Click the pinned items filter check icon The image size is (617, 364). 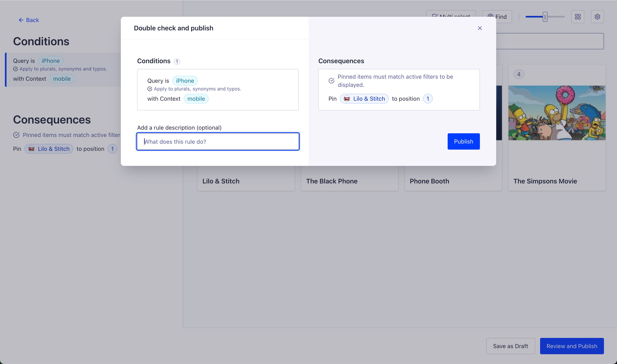pyautogui.click(x=331, y=81)
